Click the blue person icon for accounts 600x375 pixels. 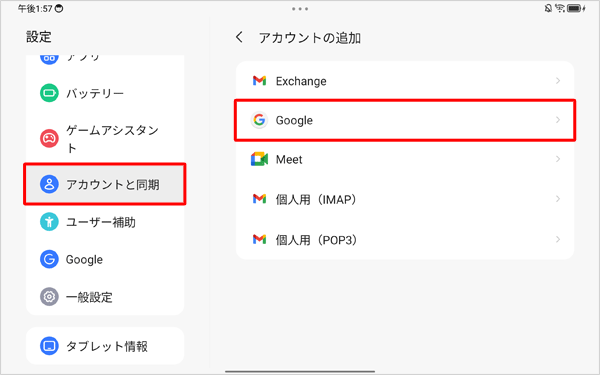pyautogui.click(x=49, y=184)
